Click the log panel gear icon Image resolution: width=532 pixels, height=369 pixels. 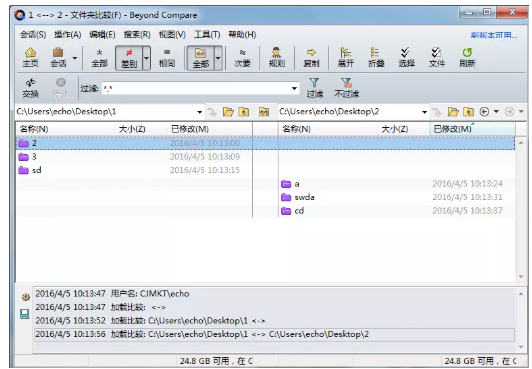pyautogui.click(x=25, y=297)
